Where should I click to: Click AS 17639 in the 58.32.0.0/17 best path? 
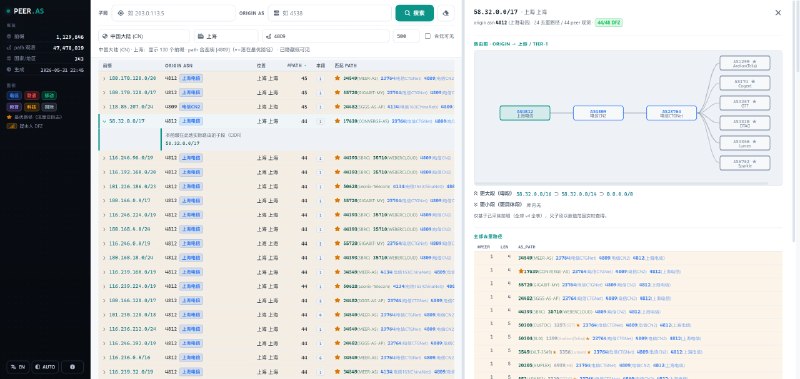(x=350, y=121)
